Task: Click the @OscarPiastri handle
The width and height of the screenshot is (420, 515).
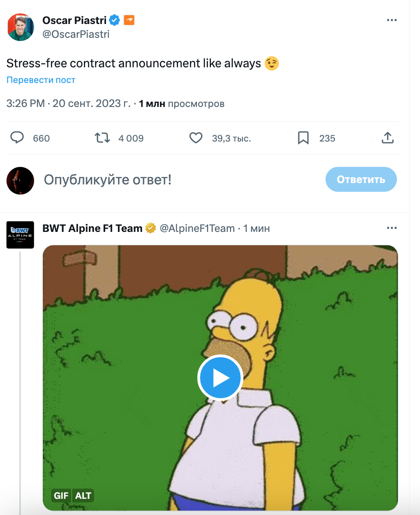Action: click(x=76, y=34)
